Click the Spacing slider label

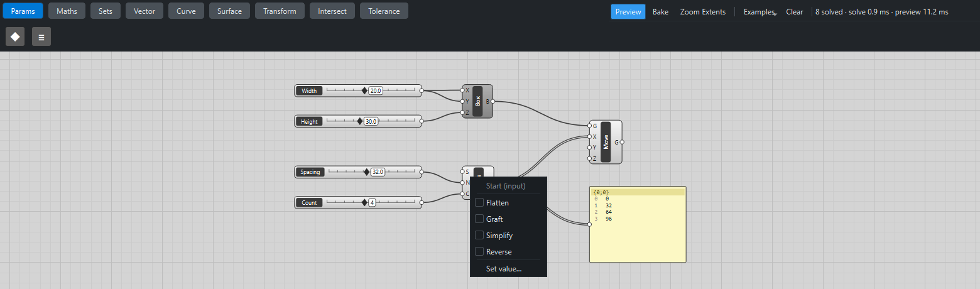tap(310, 172)
